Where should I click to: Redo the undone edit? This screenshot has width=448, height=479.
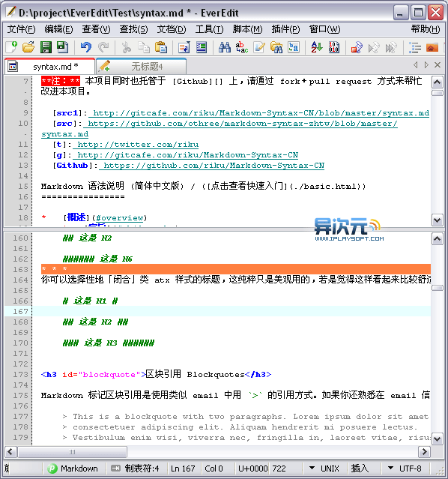tap(103, 47)
